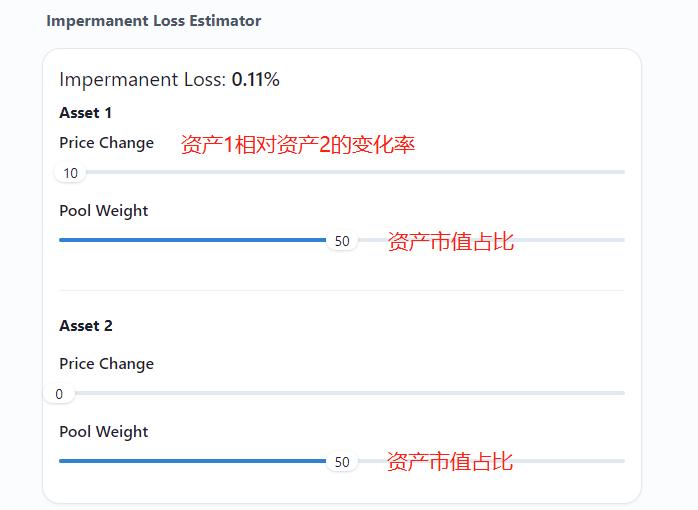The width and height of the screenshot is (698, 510).
Task: Click the gray track of Asset 1 Price Change slider
Action: [x=350, y=172]
